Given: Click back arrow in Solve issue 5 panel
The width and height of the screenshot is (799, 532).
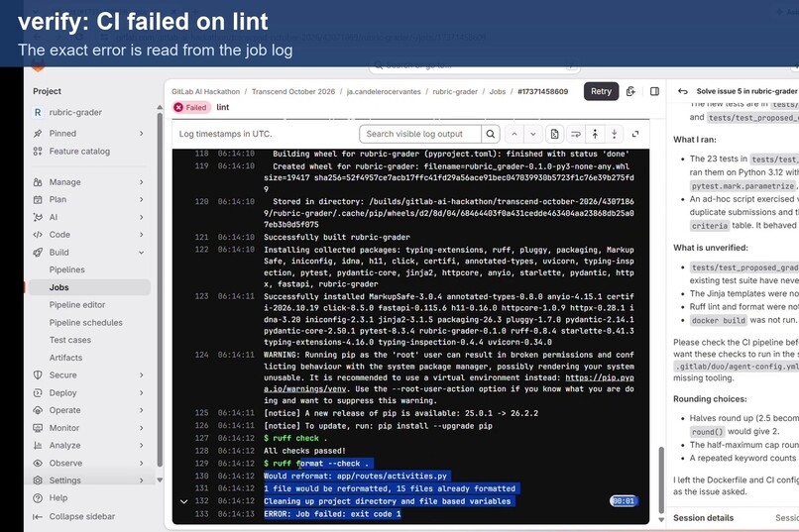Looking at the screenshot, I should (x=682, y=91).
